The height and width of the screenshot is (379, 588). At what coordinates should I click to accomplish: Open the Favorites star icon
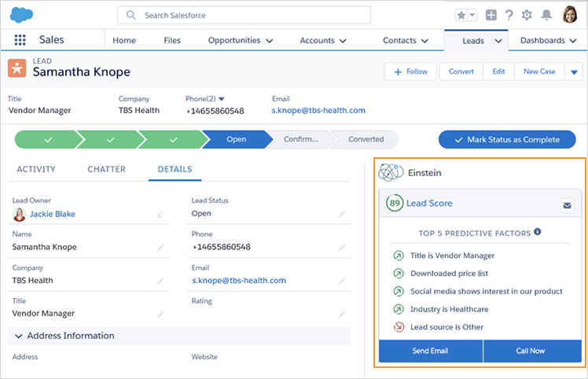click(x=461, y=16)
